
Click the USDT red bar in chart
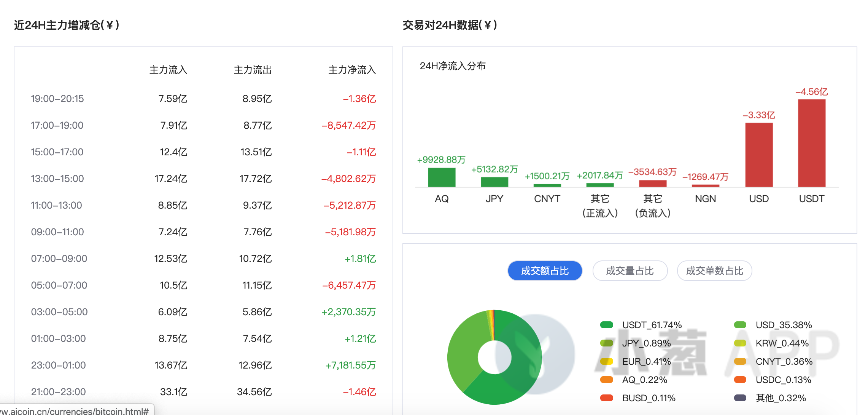811,143
